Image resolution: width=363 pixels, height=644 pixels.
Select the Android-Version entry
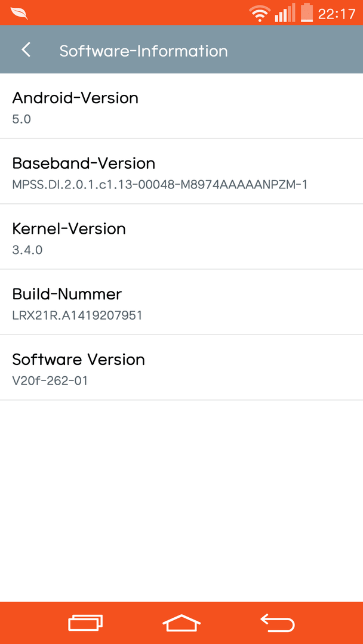point(181,106)
